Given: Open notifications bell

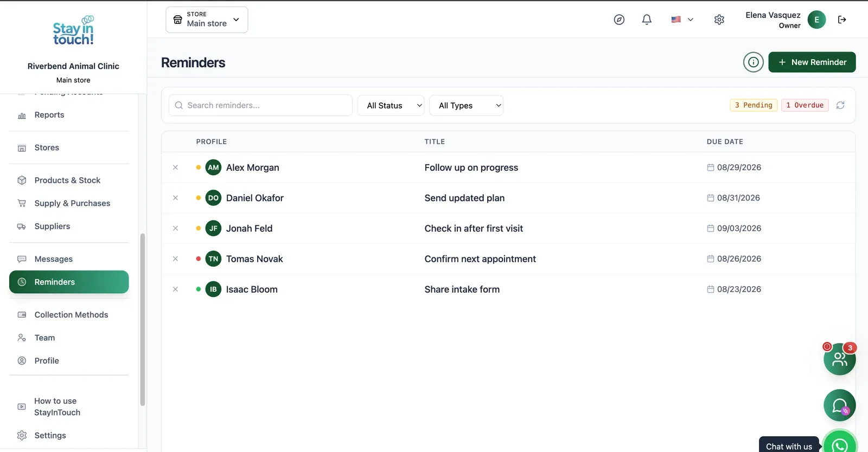Looking at the screenshot, I should [647, 20].
